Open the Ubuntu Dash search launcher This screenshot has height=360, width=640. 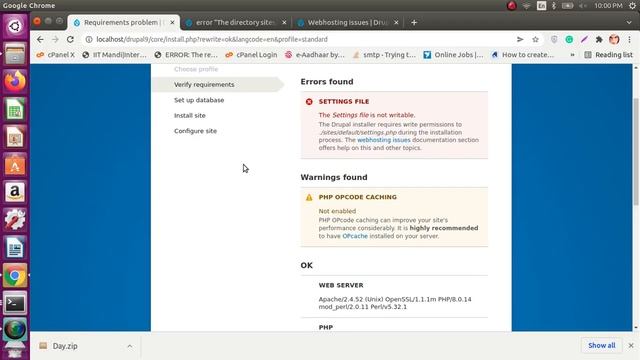(15, 26)
